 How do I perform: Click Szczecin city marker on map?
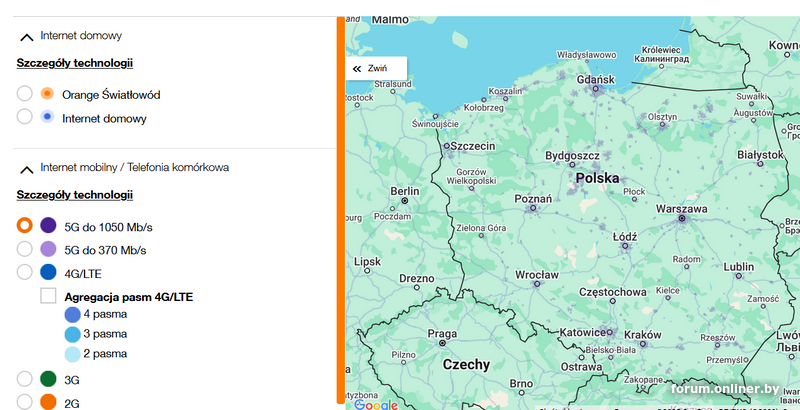[446, 146]
